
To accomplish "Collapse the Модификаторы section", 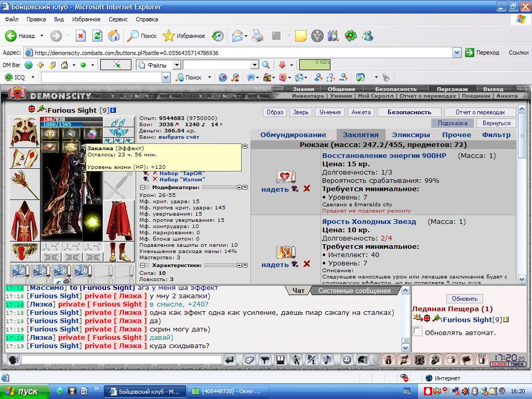I will [x=142, y=187].
